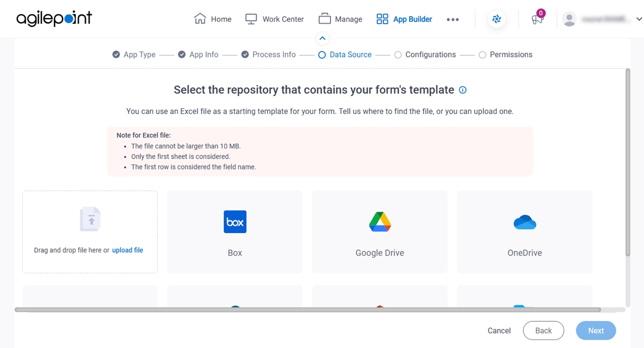Click the horizontal scrollbar thumb
The image size is (644, 348).
click(x=308, y=310)
